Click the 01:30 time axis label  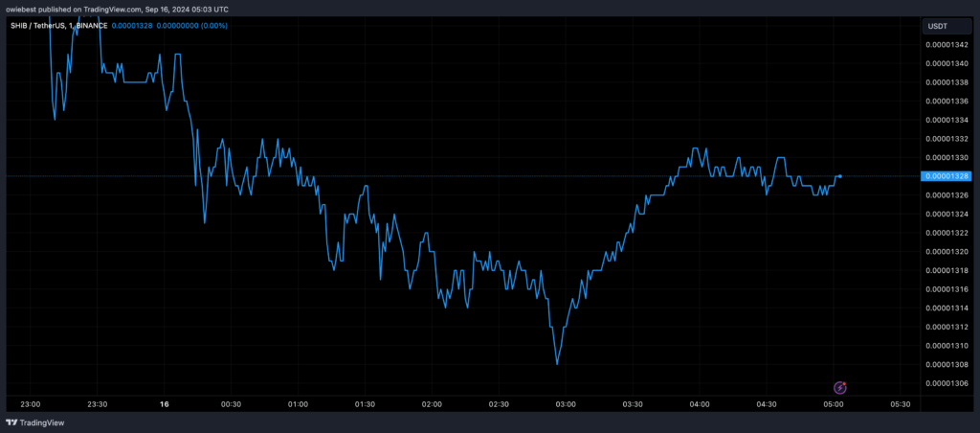tap(365, 404)
